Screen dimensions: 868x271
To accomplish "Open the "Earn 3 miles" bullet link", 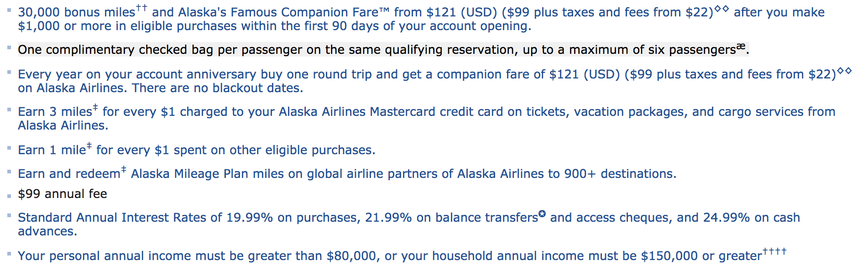I will [x=55, y=112].
